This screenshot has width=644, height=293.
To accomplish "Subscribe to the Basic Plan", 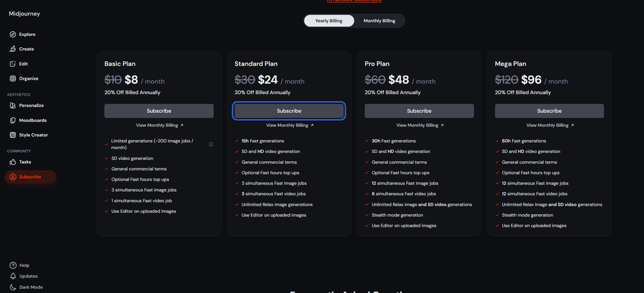I will tap(159, 111).
